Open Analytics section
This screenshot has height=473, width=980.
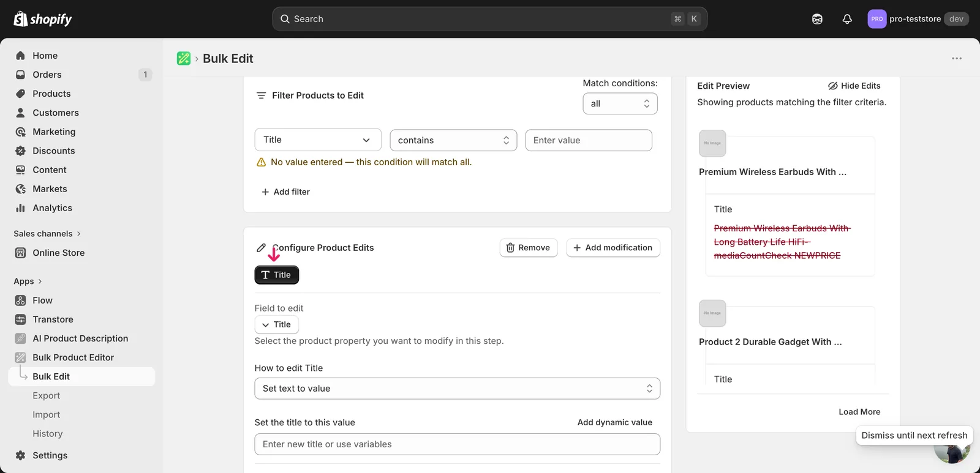point(52,208)
